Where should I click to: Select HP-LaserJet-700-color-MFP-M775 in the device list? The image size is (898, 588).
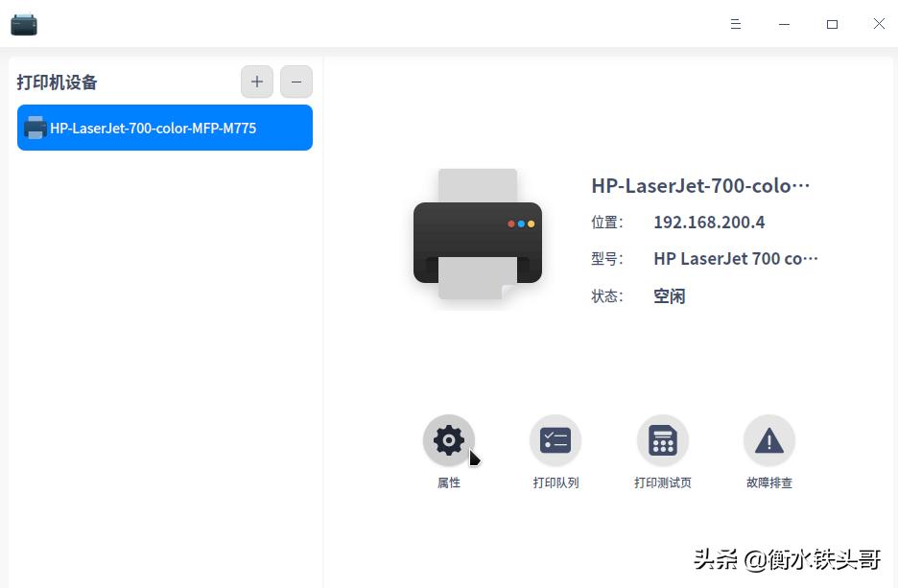click(x=164, y=127)
